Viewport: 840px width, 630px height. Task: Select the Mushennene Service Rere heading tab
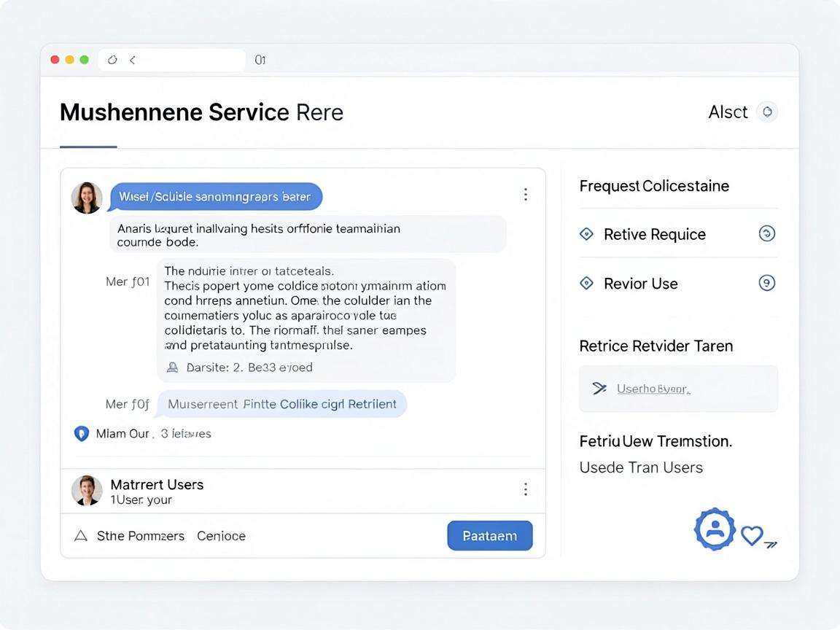coord(201,112)
